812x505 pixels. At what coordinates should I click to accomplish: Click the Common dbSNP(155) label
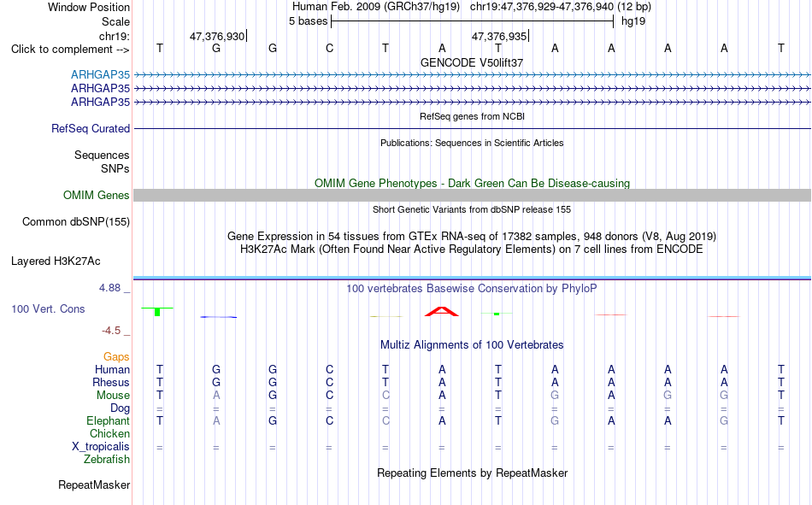click(76, 221)
